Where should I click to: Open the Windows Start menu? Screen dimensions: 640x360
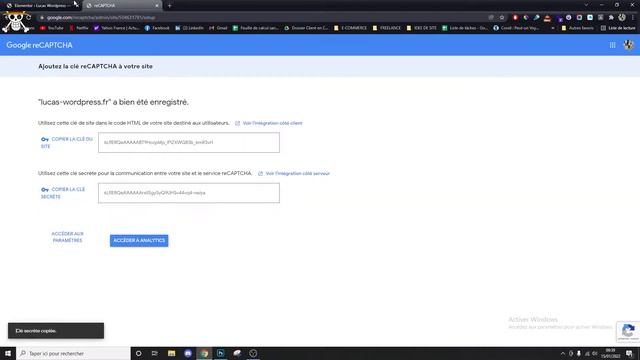[8, 353]
